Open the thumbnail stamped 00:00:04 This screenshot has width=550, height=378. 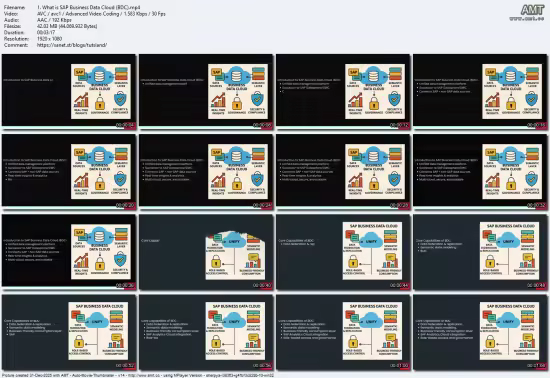[x=68, y=92]
